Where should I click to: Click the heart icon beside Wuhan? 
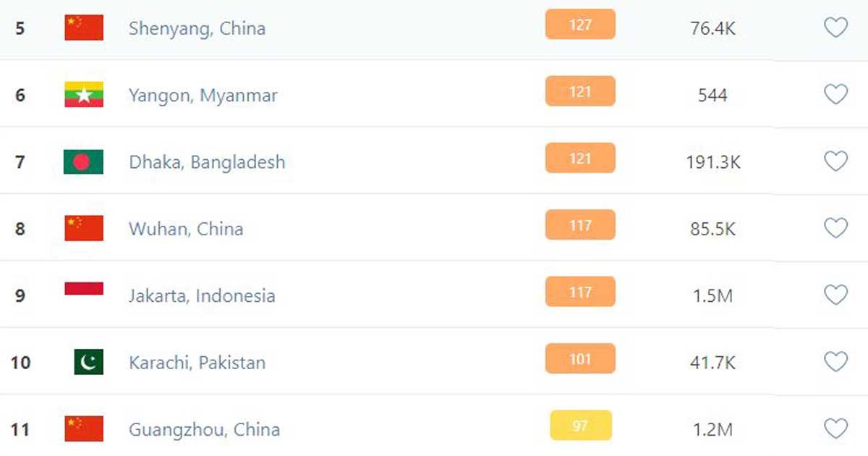[x=835, y=229]
